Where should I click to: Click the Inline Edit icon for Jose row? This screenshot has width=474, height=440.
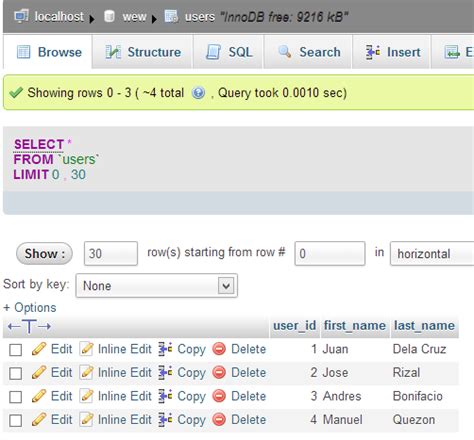(86, 372)
